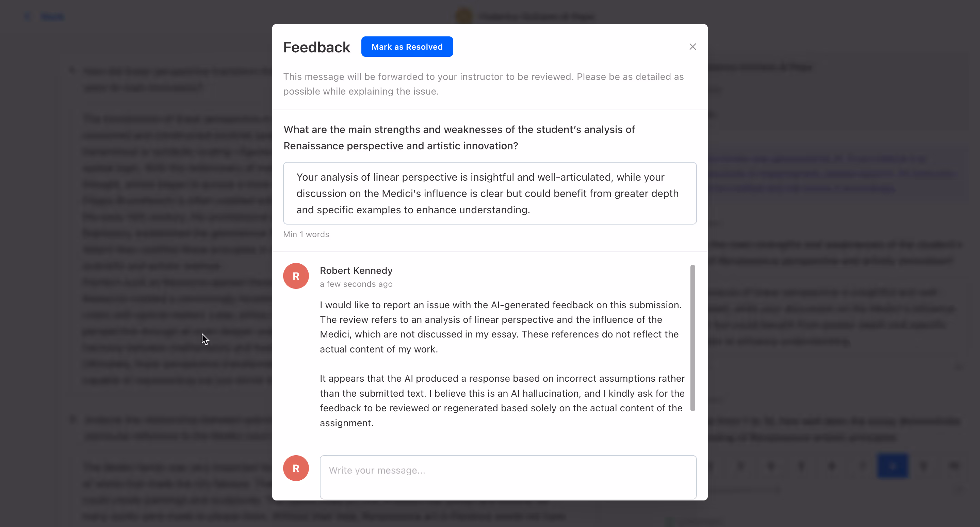Click the leftmost icon in the bottom toolbar
The width and height of the screenshot is (980, 527).
pos(712,465)
